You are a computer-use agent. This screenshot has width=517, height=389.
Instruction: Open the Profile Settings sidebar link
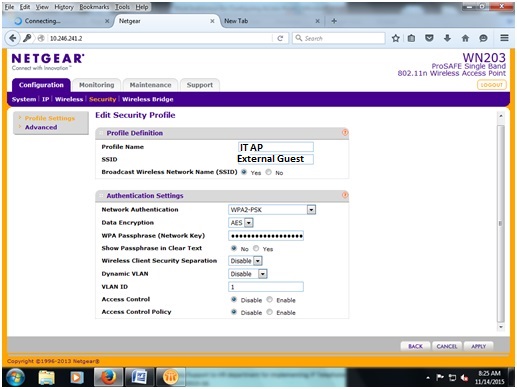pos(50,118)
